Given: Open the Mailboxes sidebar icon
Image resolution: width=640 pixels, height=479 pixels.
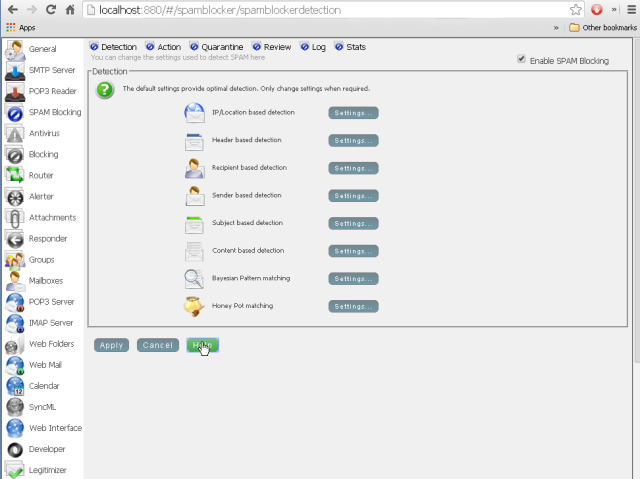Looking at the screenshot, I should point(15,280).
